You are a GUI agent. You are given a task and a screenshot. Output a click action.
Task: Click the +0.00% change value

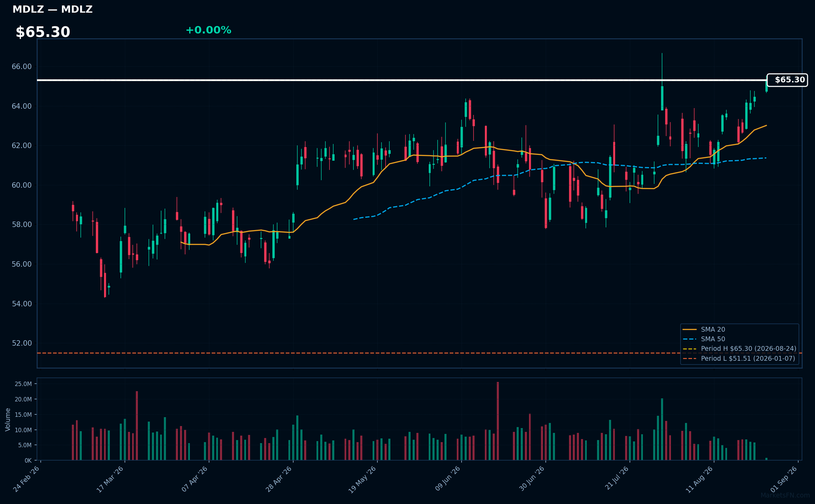(x=208, y=30)
